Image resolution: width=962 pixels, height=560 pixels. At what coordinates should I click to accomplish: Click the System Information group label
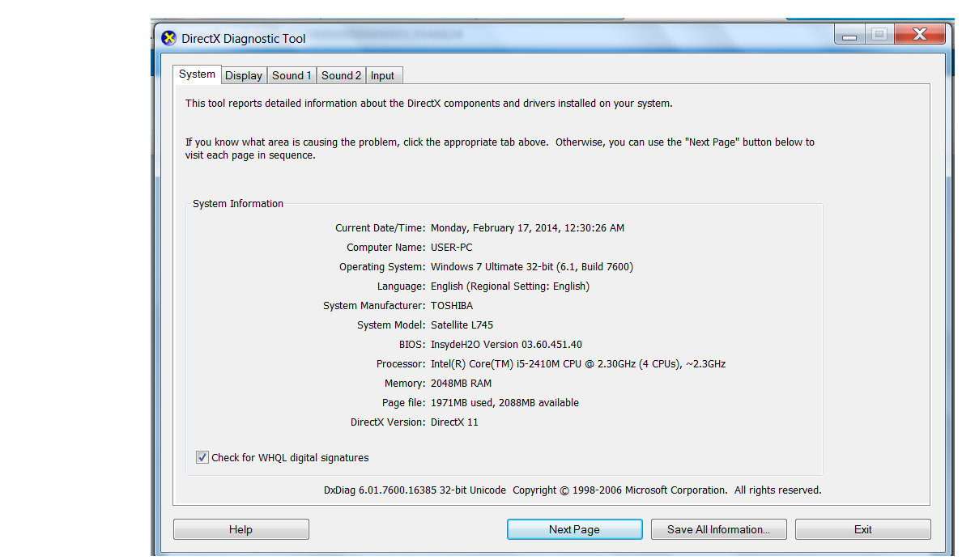[x=238, y=204]
